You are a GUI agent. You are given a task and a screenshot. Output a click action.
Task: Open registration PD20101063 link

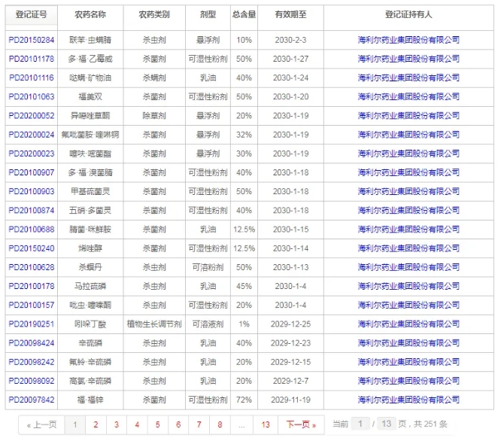click(32, 97)
